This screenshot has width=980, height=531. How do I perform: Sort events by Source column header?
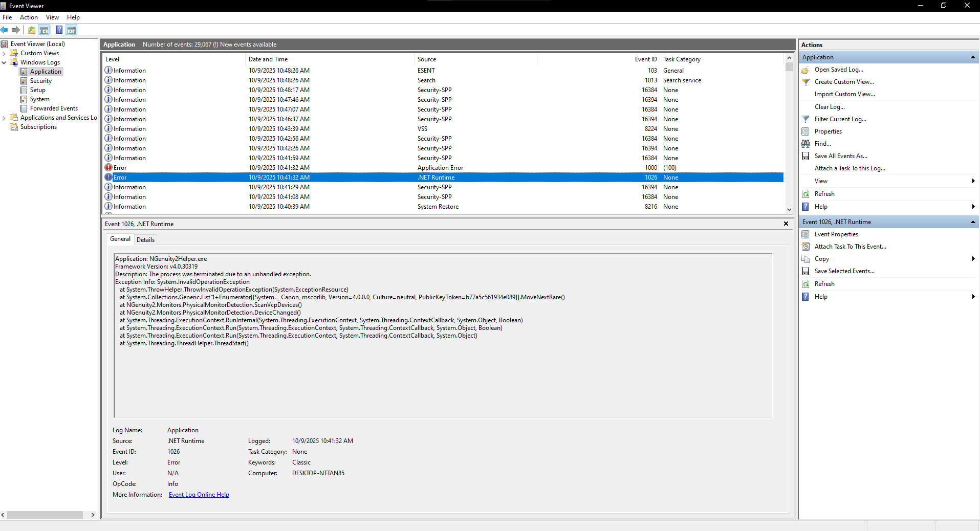(476, 59)
